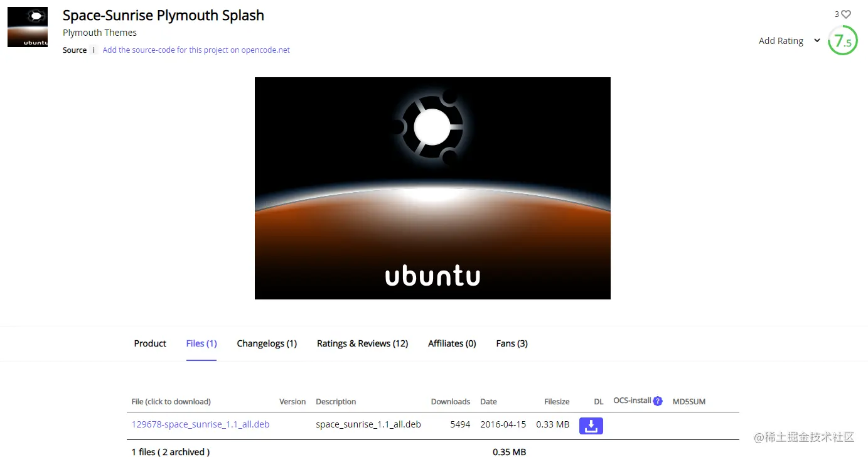
Task: Click the 'File (click to download)' column header
Action: click(171, 402)
